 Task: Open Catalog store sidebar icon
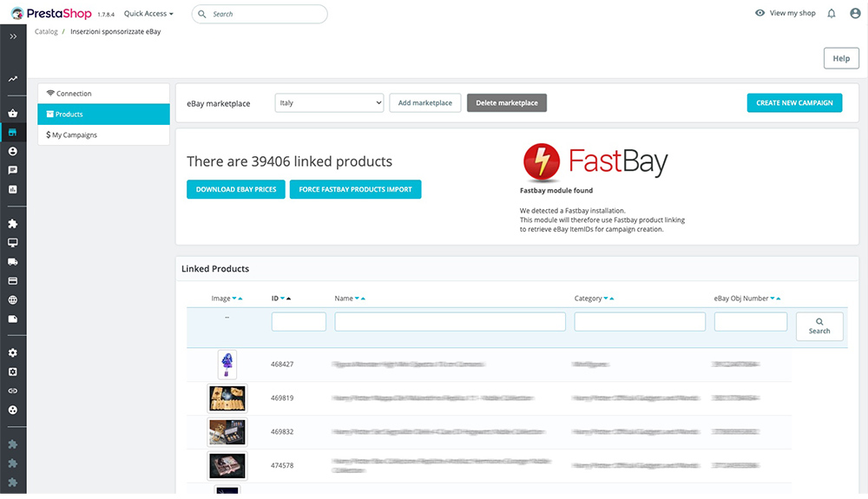(13, 132)
